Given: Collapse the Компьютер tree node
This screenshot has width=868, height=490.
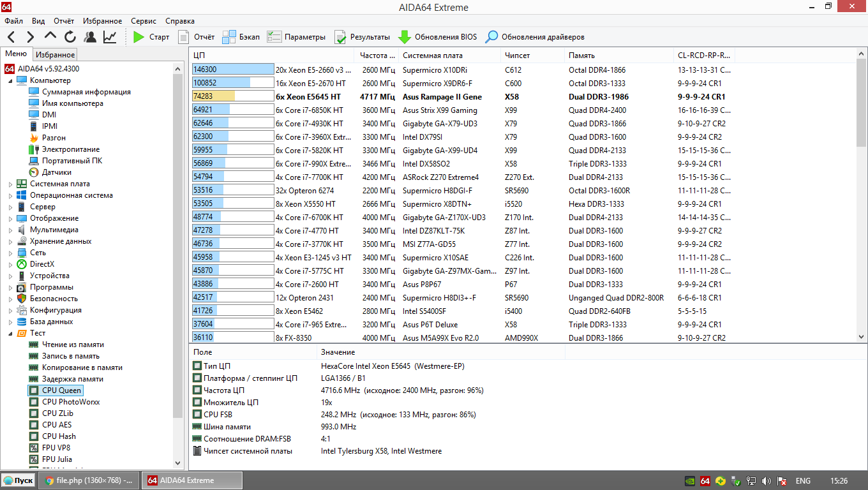Looking at the screenshot, I should 10,81.
